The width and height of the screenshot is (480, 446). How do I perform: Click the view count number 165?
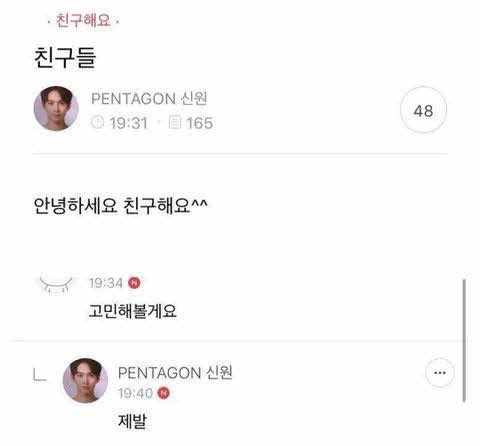[x=200, y=123]
